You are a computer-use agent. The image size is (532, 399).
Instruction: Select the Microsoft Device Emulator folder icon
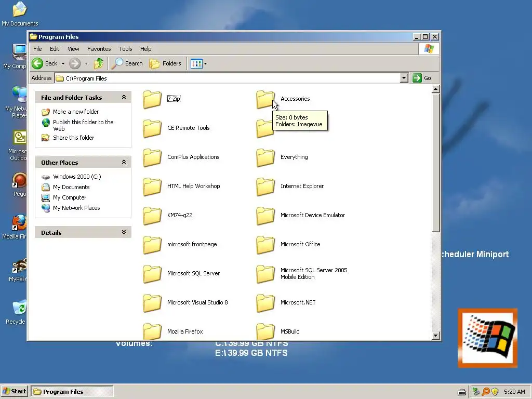tap(265, 216)
